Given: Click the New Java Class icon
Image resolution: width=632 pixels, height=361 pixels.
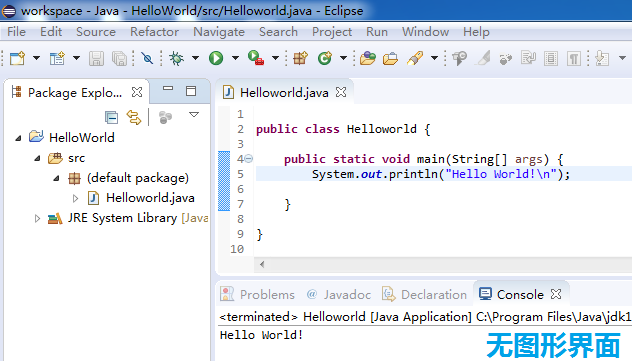Looking at the screenshot, I should pyautogui.click(x=325, y=58).
